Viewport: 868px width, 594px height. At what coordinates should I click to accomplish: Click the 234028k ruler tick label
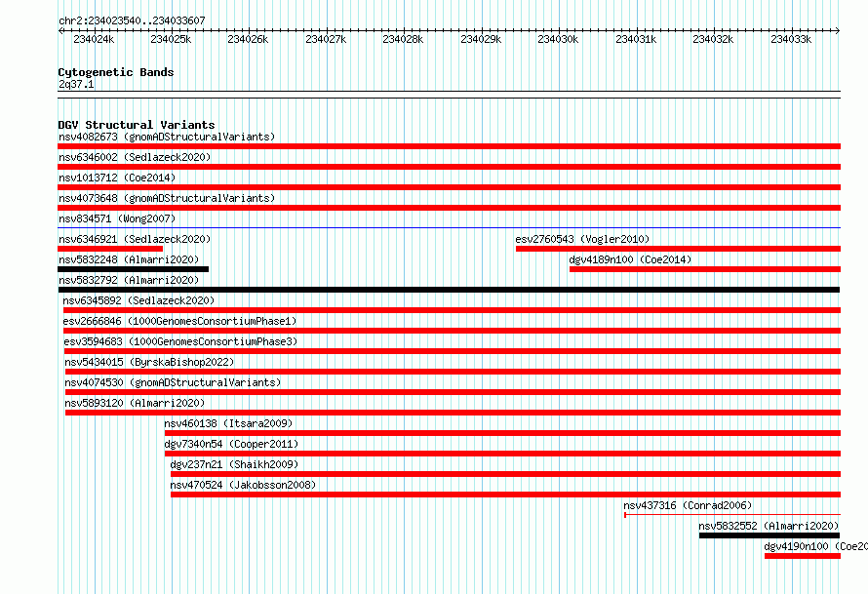tap(403, 39)
